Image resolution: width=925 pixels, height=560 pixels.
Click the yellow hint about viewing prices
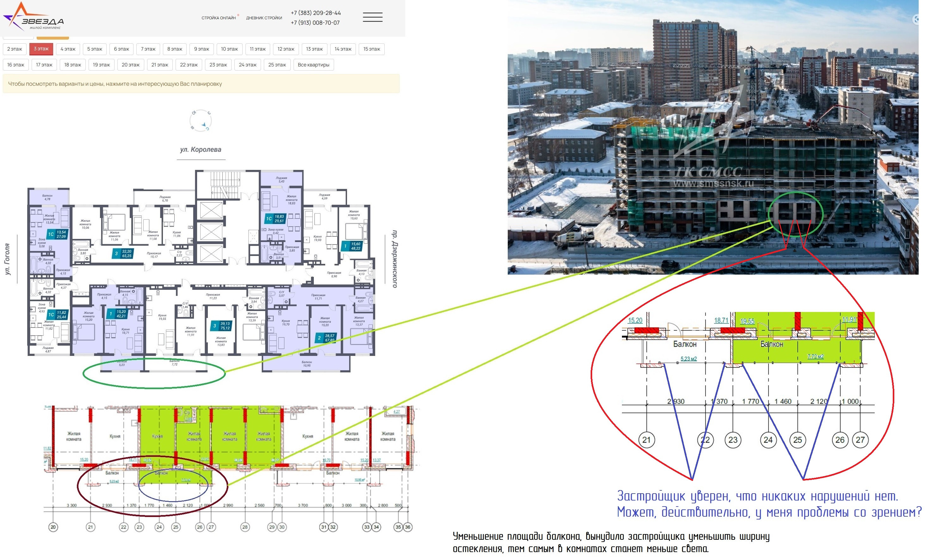201,84
